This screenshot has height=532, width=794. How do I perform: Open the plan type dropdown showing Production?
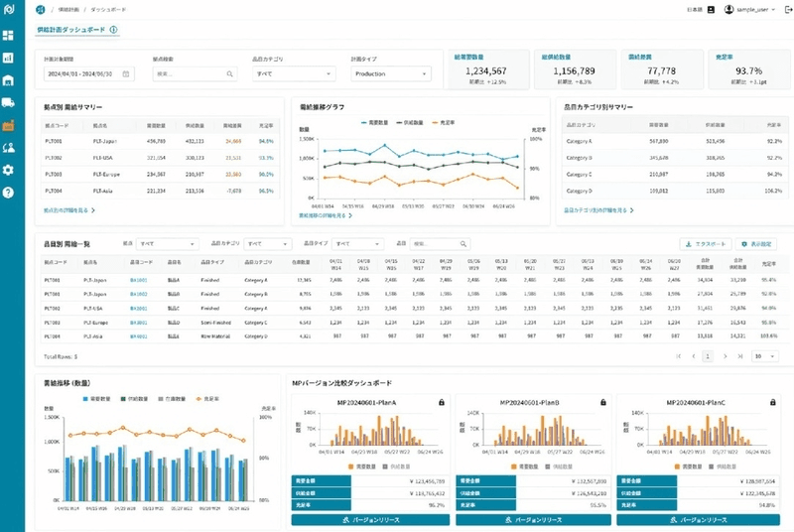391,73
